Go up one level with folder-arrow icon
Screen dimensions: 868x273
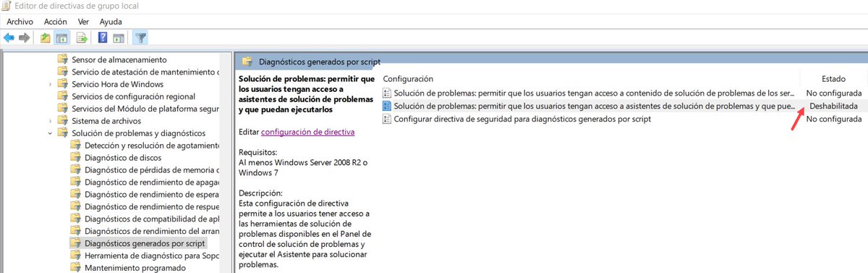pos(46,38)
